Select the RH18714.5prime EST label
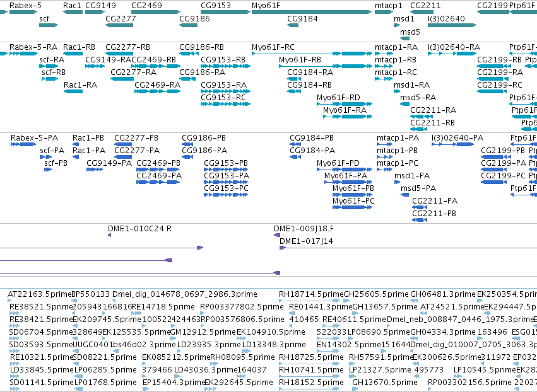 (x=311, y=294)
